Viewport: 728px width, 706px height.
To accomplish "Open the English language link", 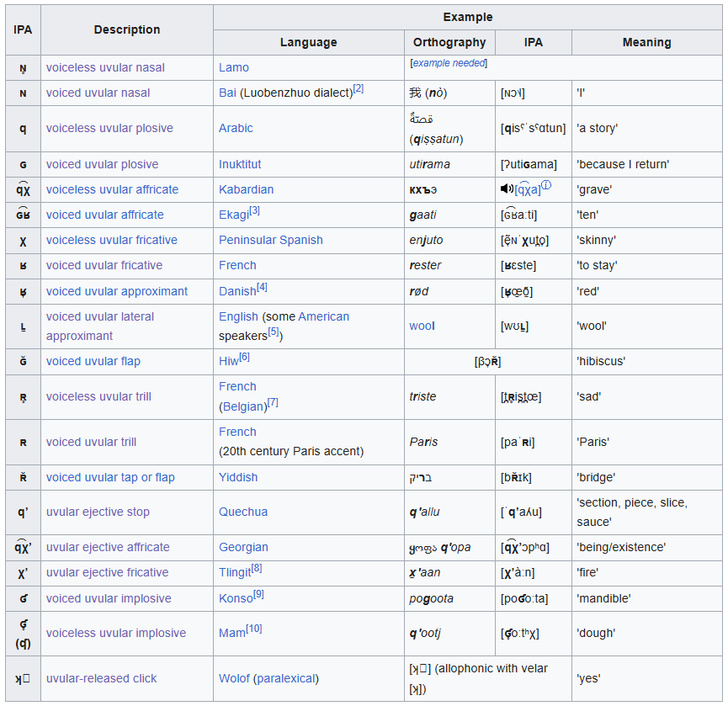I will click(x=238, y=316).
